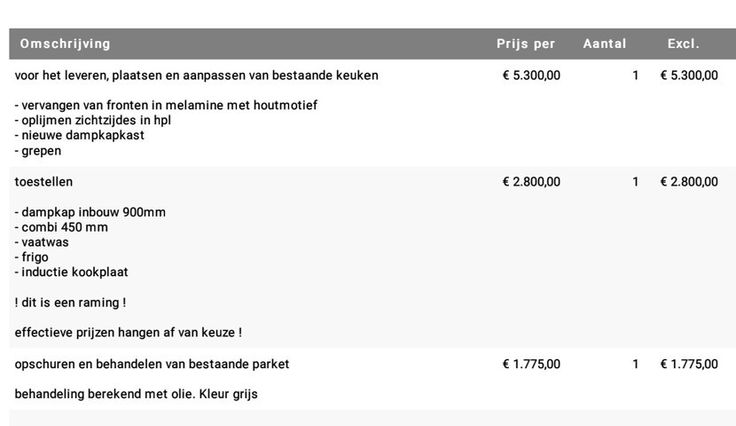Click the dampkap inbouw 900mm line
The width and height of the screenshot is (736, 426).
pos(90,212)
